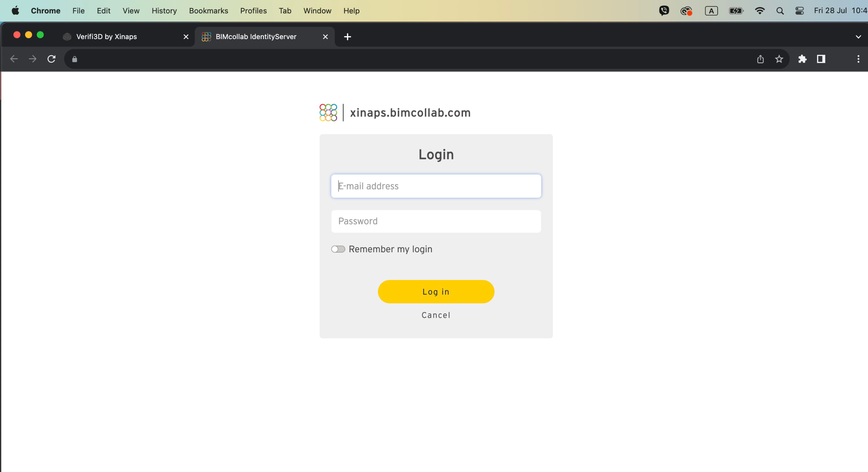Viewport: 868px width, 472px height.
Task: Click the Creative Cloud menu bar icon
Action: tap(686, 11)
